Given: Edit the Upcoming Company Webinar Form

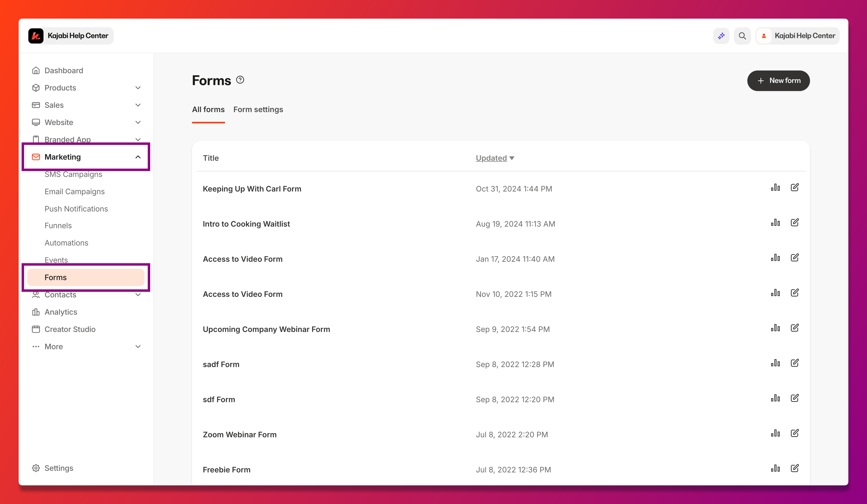Looking at the screenshot, I should [x=794, y=328].
